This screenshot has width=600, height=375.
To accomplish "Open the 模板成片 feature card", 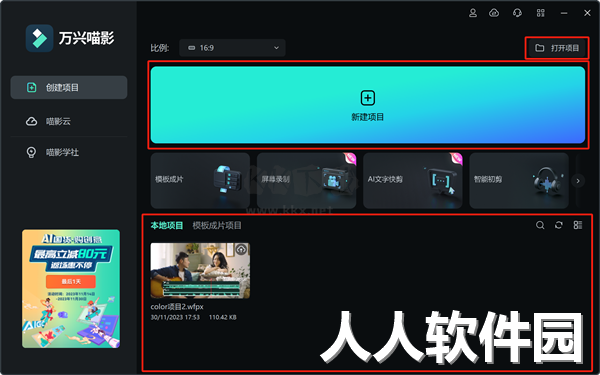I will pos(200,181).
